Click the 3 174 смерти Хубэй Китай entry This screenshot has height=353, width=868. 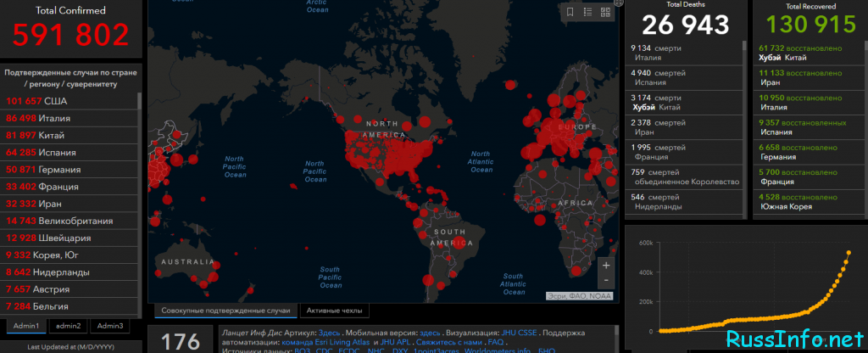[684, 103]
